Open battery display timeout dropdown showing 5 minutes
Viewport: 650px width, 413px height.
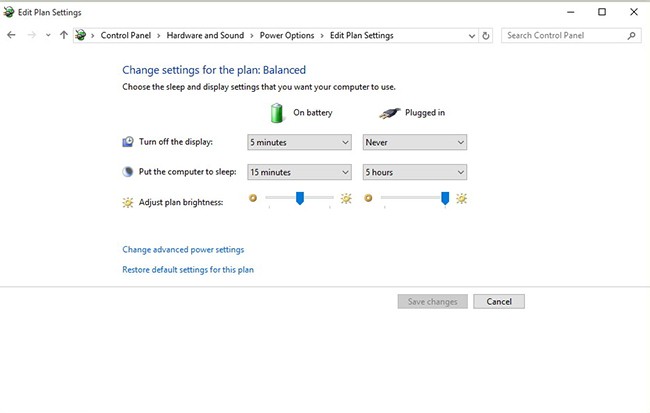click(x=299, y=143)
